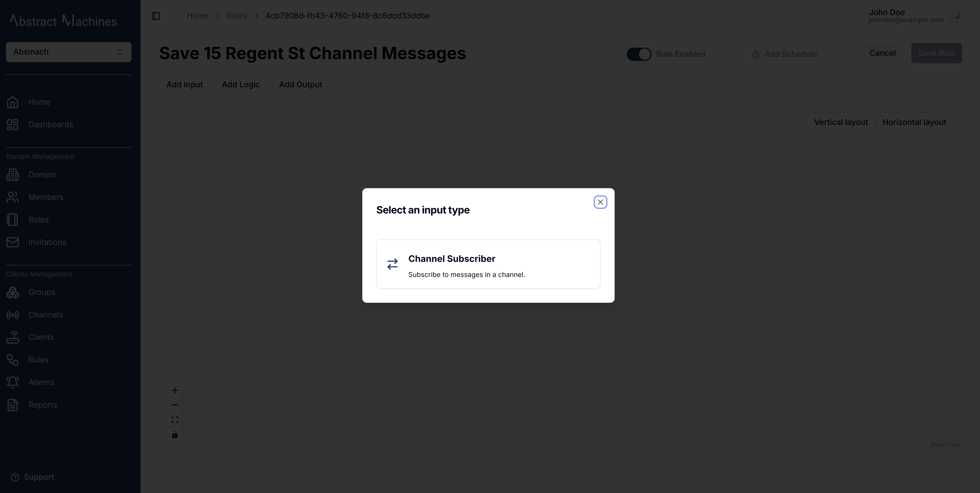Image resolution: width=980 pixels, height=493 pixels.
Task: Click the johndoe@example.com email text
Action: point(906,20)
